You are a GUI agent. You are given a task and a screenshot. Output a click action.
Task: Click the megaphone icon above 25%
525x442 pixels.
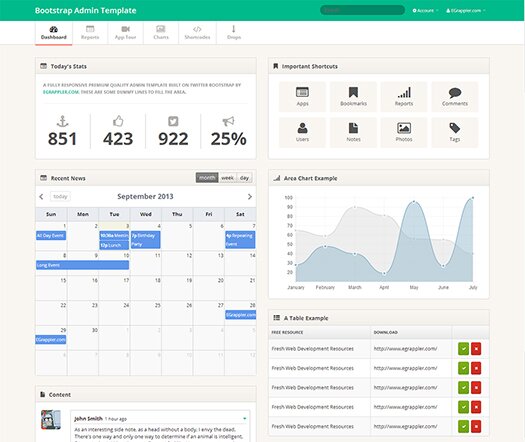(x=228, y=121)
